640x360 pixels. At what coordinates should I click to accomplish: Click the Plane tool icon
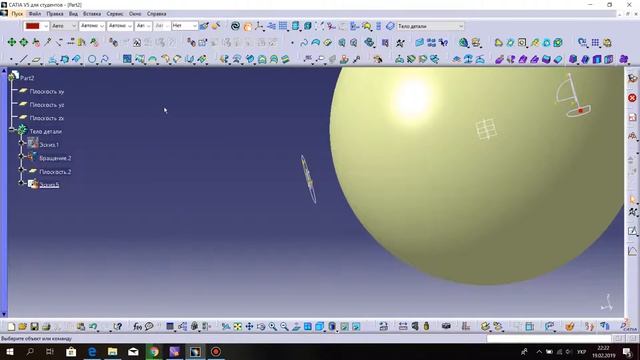[36, 60]
